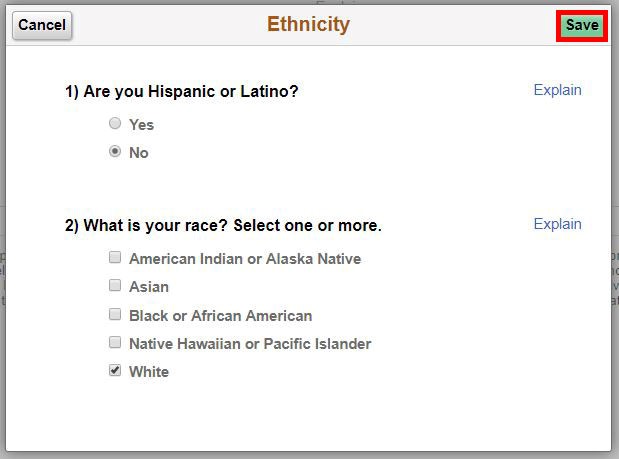Click the 'Asian' label text

point(149,287)
